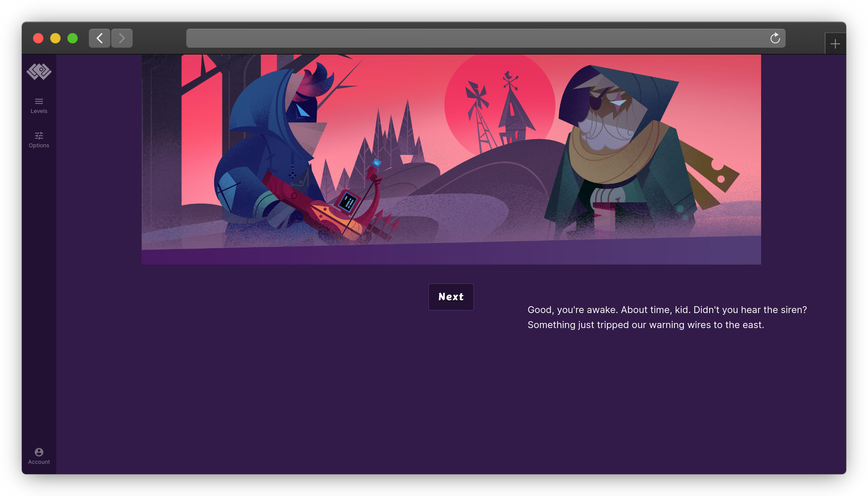
Task: Click the forward navigation arrow
Action: (121, 37)
